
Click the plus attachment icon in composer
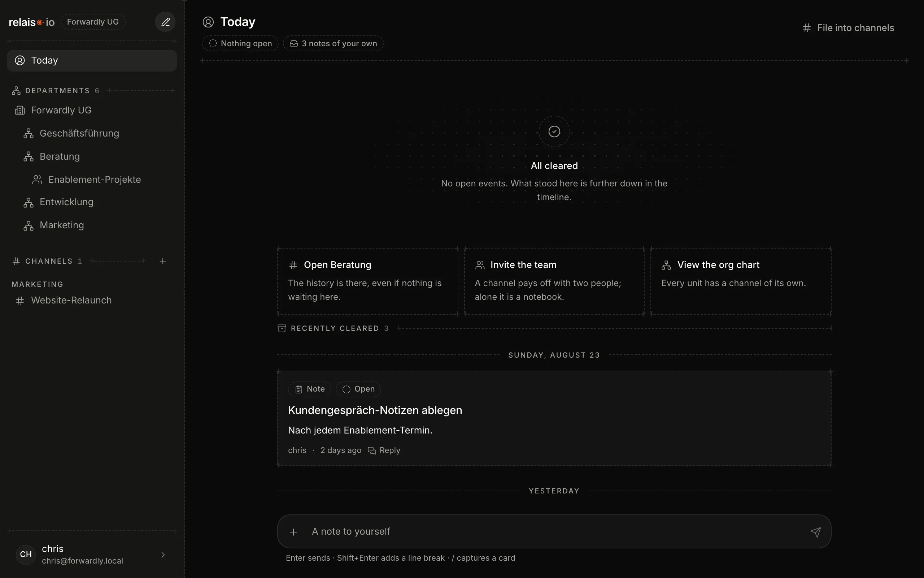pos(293,532)
